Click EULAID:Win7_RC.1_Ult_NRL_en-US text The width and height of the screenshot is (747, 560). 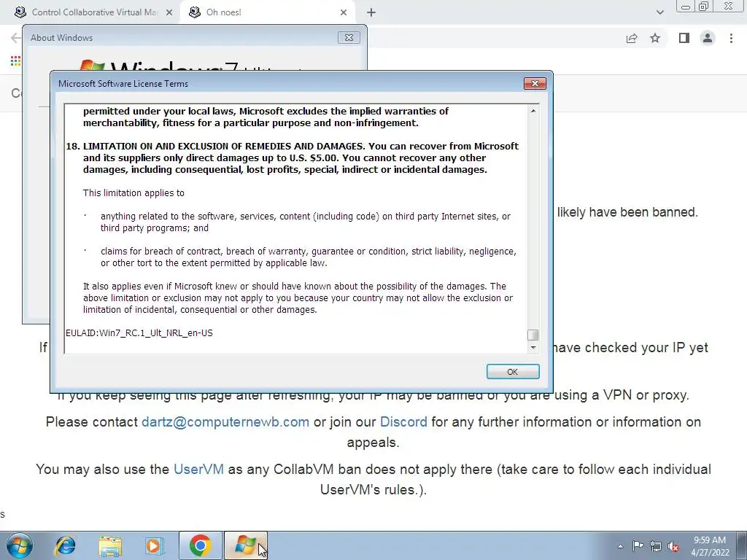(x=139, y=332)
